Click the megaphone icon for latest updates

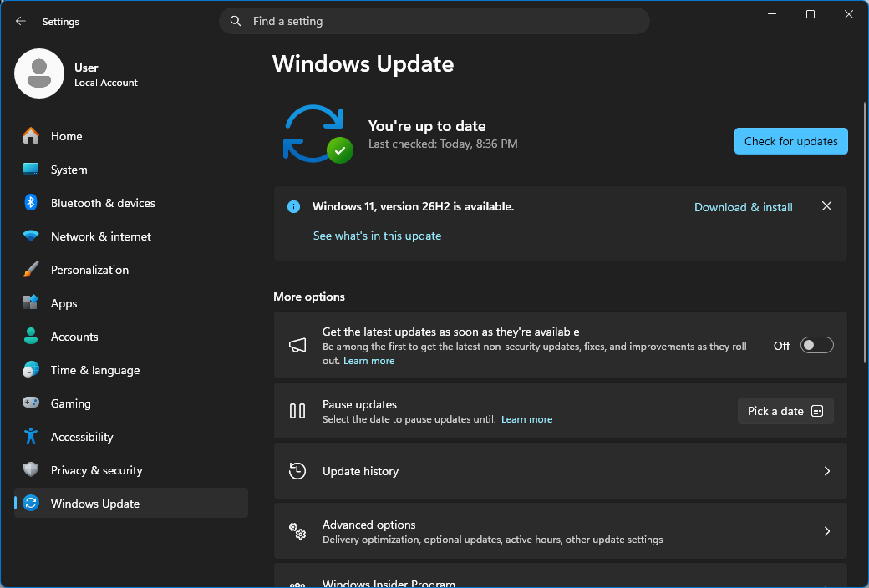[297, 345]
